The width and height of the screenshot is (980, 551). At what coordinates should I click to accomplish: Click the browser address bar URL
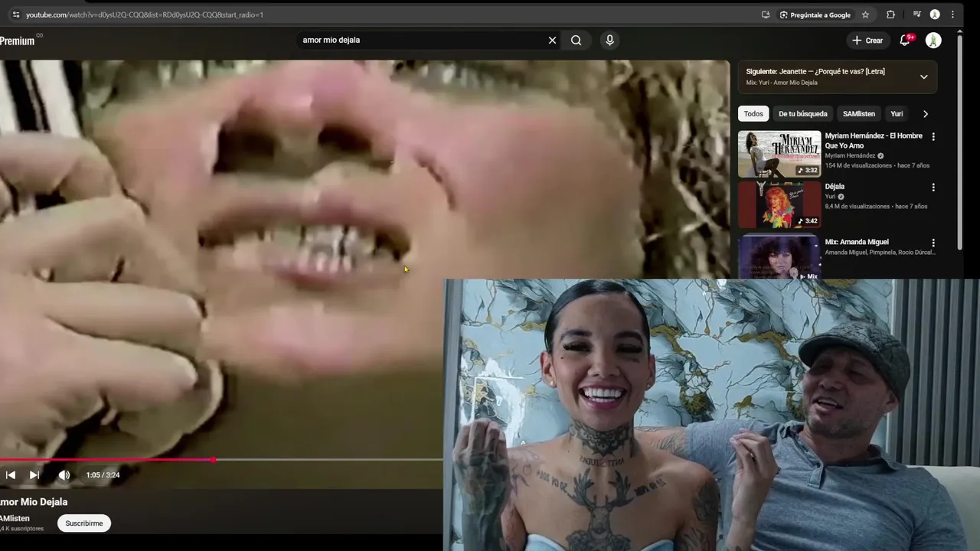tap(145, 15)
